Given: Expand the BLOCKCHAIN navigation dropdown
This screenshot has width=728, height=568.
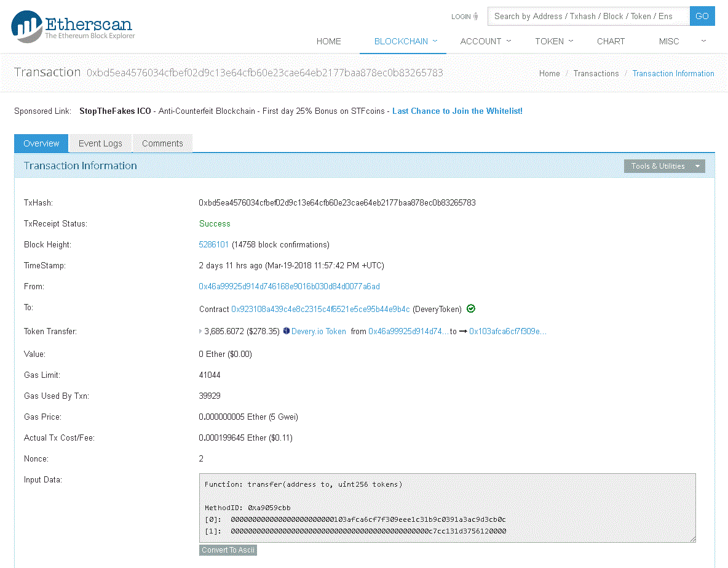Looking at the screenshot, I should pyautogui.click(x=402, y=41).
